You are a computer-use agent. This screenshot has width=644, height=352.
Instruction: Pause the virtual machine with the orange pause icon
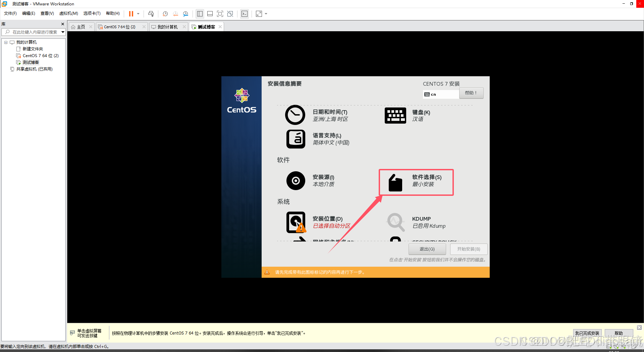tap(131, 14)
